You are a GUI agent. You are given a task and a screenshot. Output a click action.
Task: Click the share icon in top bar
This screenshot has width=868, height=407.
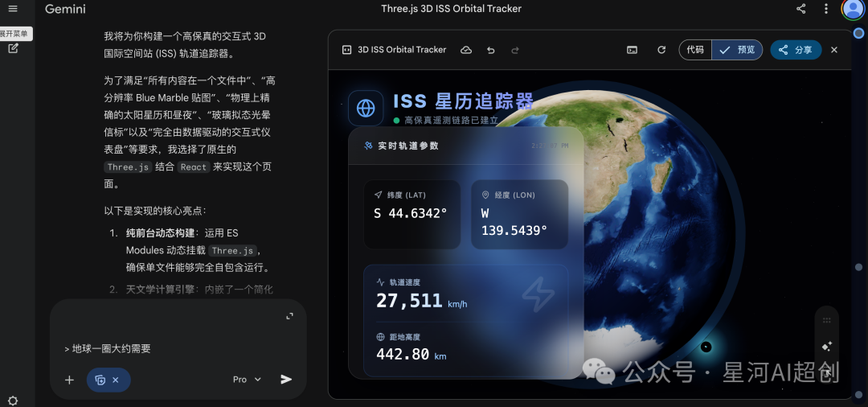[x=800, y=9]
